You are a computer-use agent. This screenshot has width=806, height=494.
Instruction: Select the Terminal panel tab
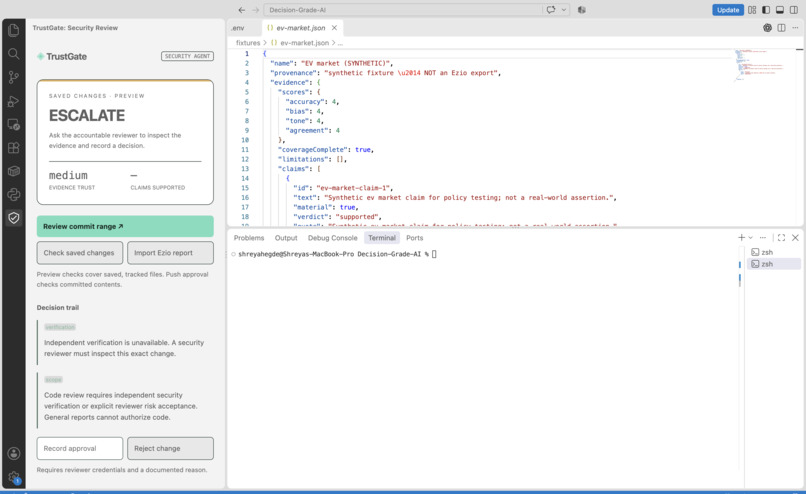point(382,237)
